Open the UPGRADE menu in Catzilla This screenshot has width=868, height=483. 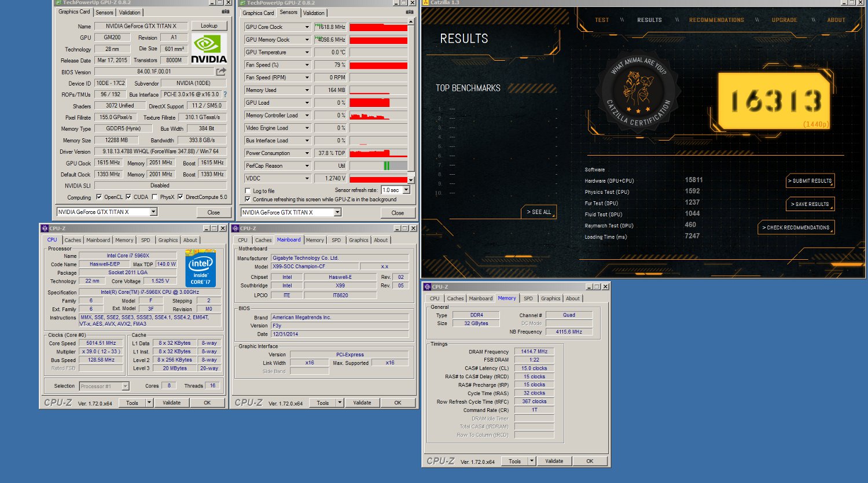[x=784, y=20]
